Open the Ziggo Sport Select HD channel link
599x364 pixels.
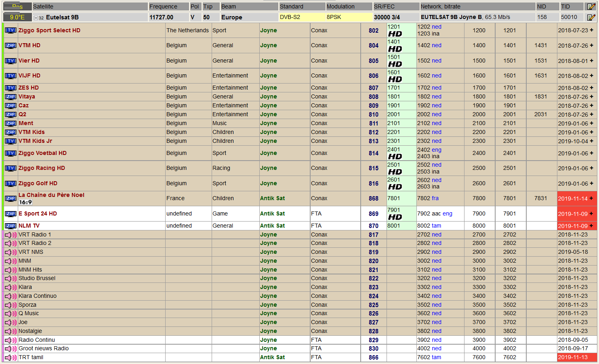pos(49,30)
